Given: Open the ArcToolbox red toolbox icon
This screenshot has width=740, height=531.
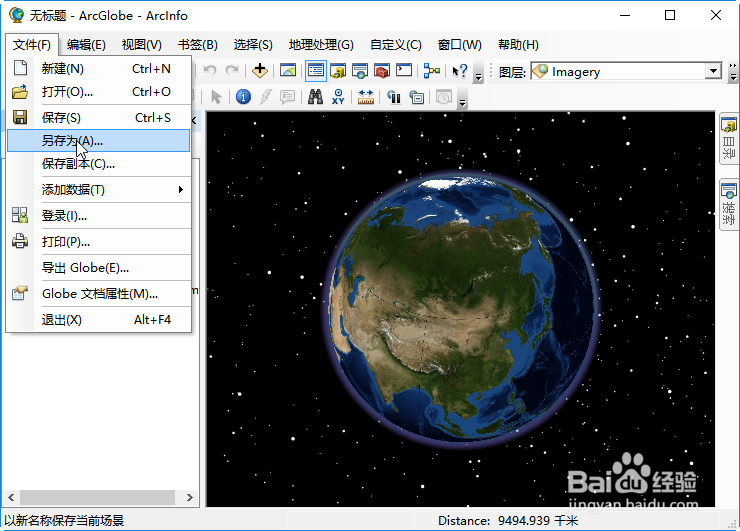Looking at the screenshot, I should click(x=382, y=71).
